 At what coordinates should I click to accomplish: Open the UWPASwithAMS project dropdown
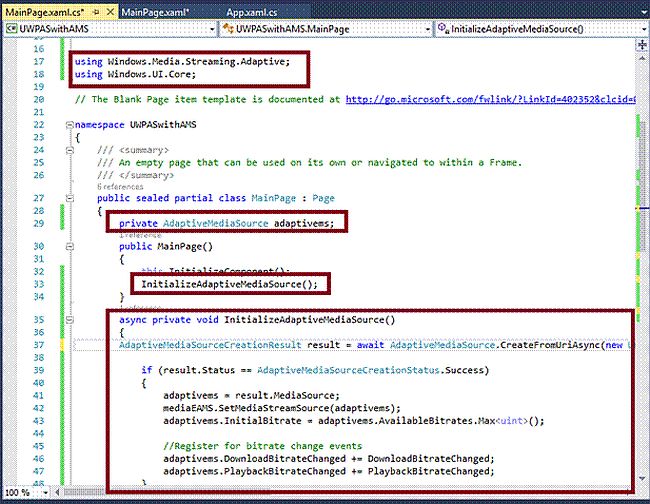pos(110,29)
